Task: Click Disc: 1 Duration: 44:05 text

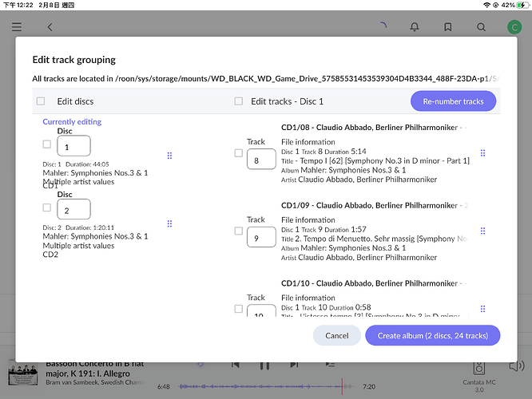Action: point(76,164)
